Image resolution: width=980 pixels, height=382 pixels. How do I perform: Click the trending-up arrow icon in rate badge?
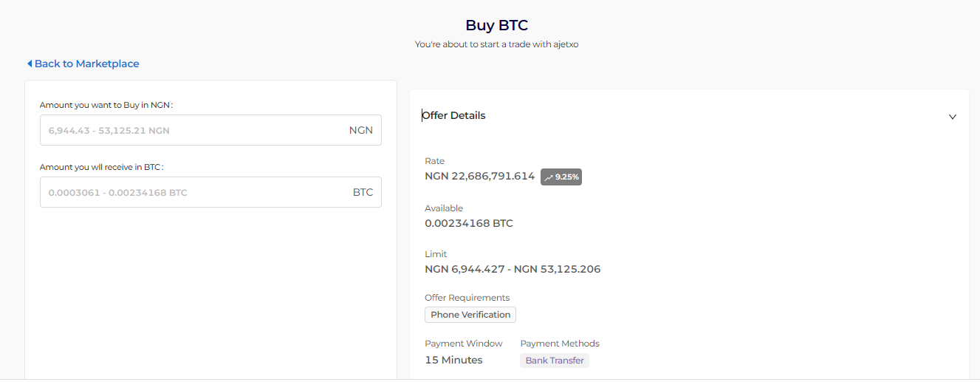pos(548,177)
